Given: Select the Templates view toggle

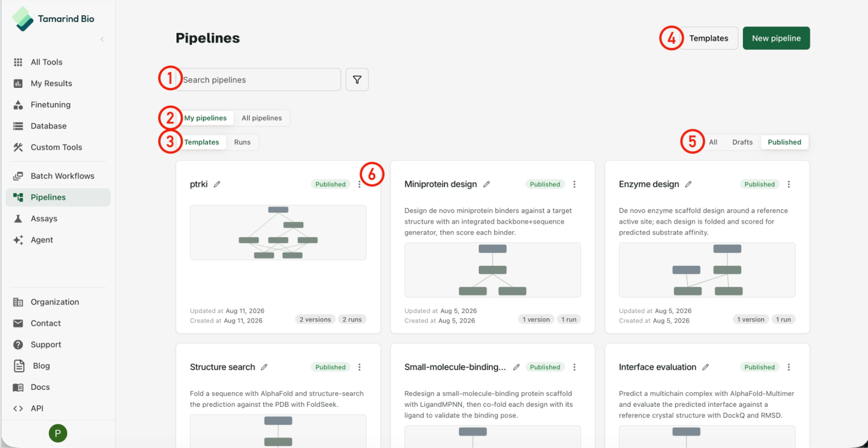Looking at the screenshot, I should click(x=201, y=142).
